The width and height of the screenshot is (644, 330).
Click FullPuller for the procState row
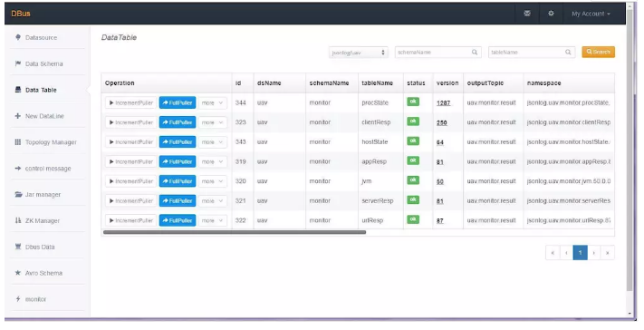[178, 102]
